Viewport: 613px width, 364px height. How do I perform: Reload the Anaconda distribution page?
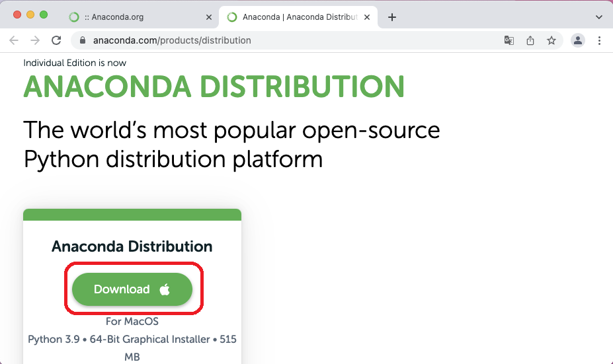click(x=57, y=40)
